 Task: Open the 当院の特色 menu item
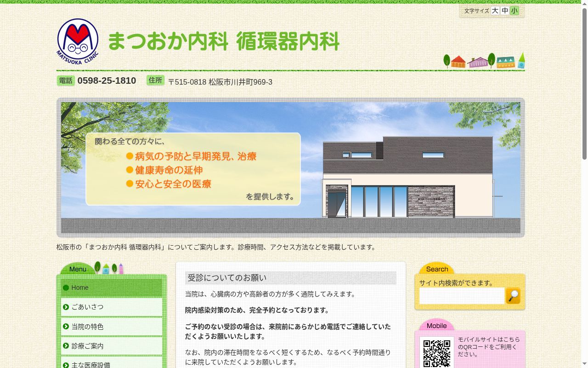point(112,327)
